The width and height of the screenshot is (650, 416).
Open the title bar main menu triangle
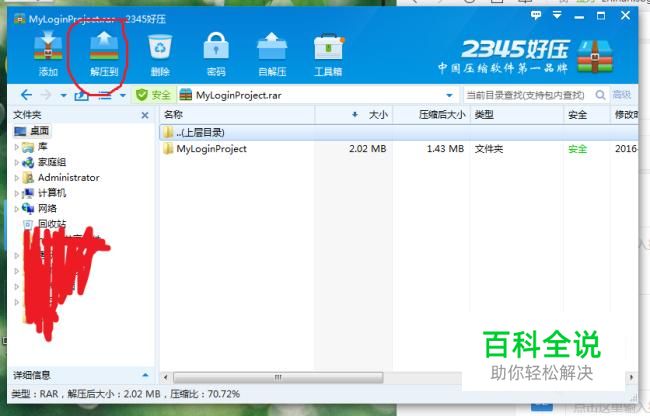click(557, 15)
